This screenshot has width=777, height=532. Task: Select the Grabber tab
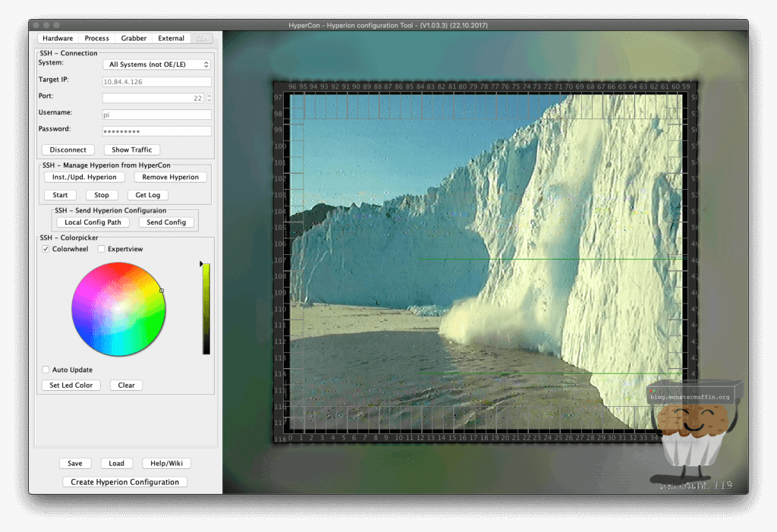pos(132,38)
